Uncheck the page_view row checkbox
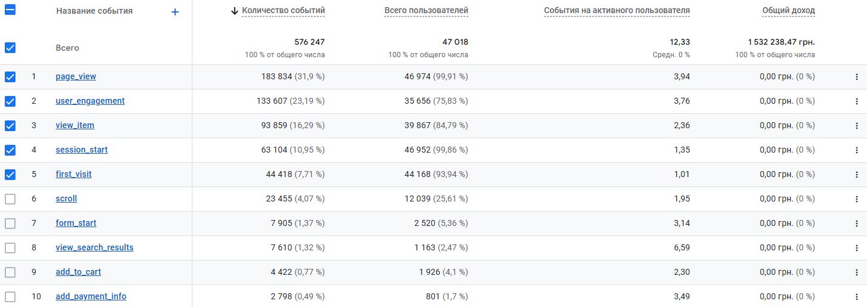This screenshot has height=307, width=868. [x=10, y=77]
